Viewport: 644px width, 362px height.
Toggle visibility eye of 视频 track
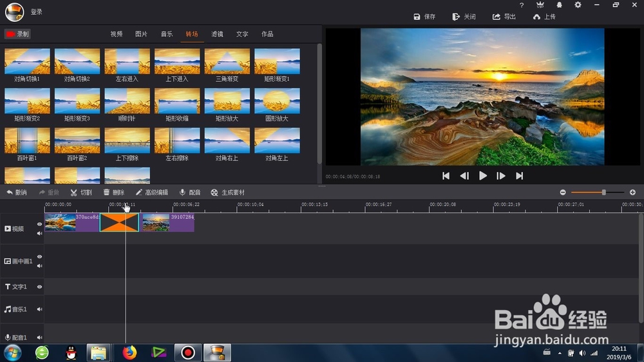click(x=39, y=224)
